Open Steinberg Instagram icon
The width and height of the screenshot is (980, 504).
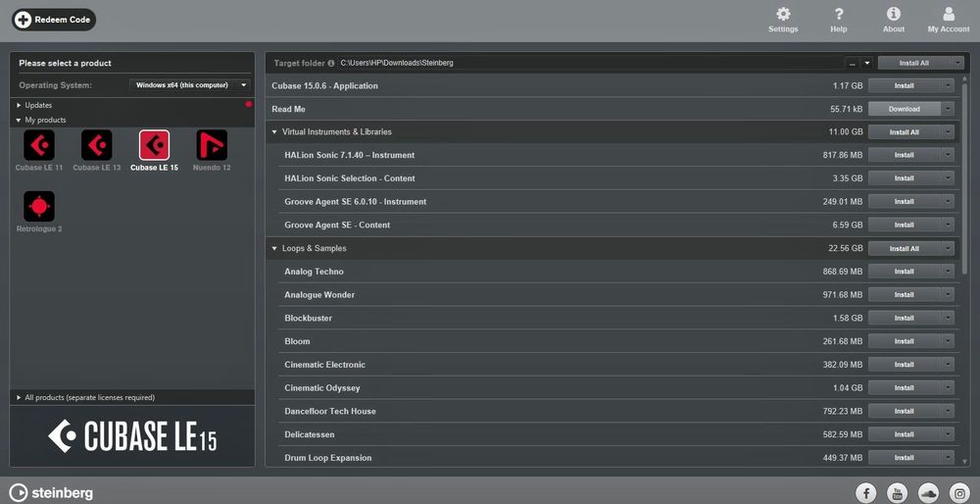960,493
